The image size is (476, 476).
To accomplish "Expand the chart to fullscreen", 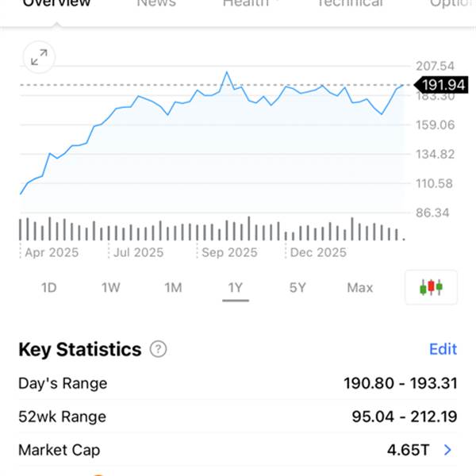I will pyautogui.click(x=38, y=57).
